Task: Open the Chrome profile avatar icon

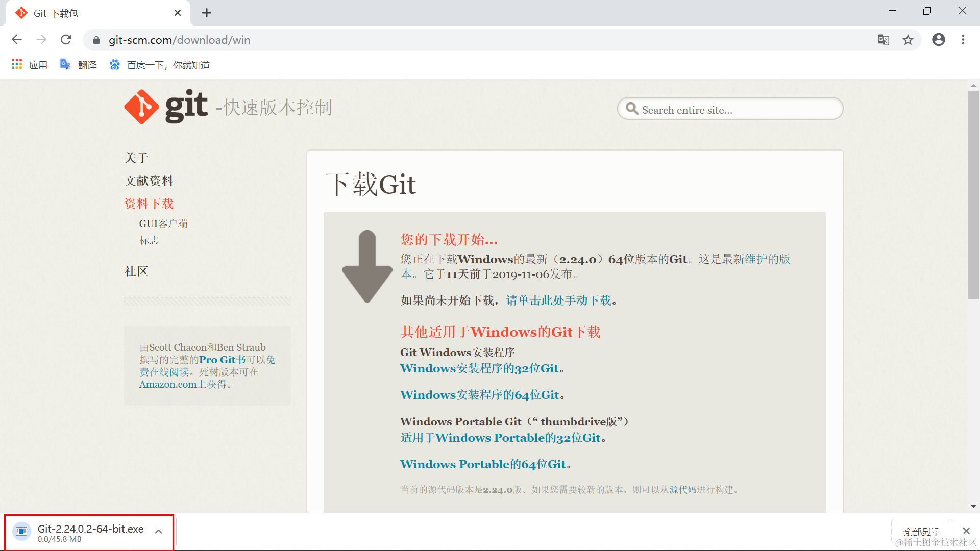Action: click(938, 40)
